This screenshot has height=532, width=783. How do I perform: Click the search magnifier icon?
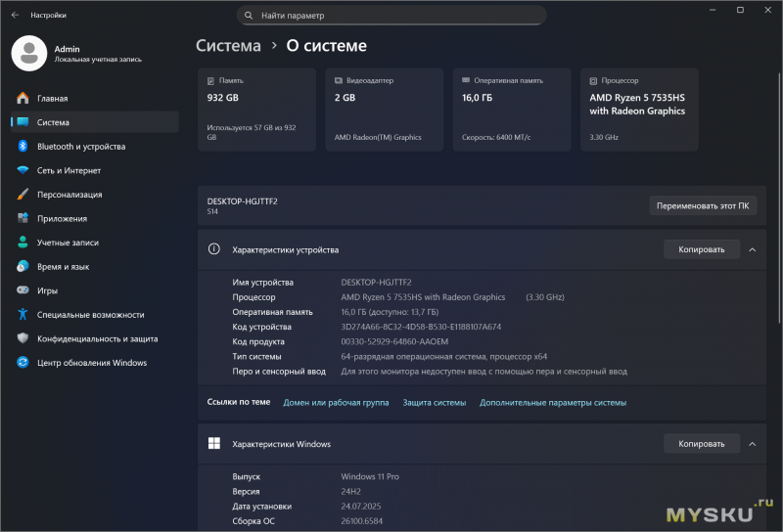[x=249, y=16]
